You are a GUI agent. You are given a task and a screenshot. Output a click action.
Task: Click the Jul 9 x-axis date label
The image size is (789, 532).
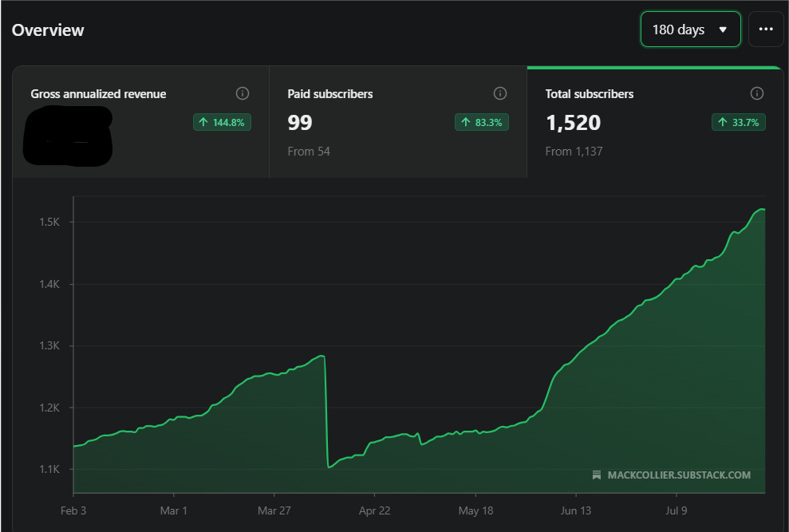(x=677, y=510)
